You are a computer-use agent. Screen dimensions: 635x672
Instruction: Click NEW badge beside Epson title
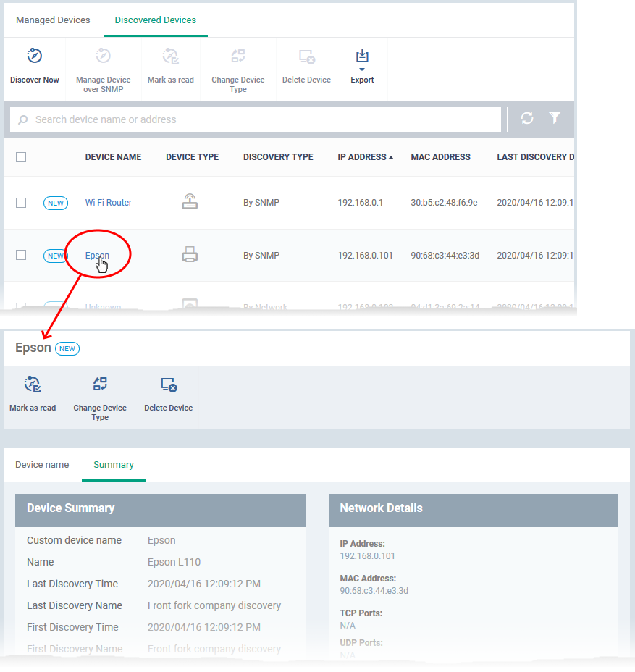pyautogui.click(x=67, y=348)
